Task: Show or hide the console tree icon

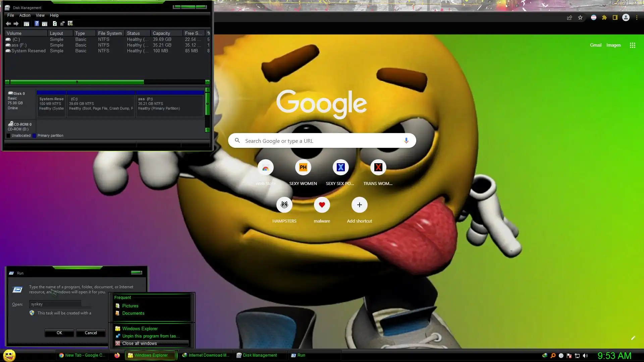Action: click(x=26, y=23)
